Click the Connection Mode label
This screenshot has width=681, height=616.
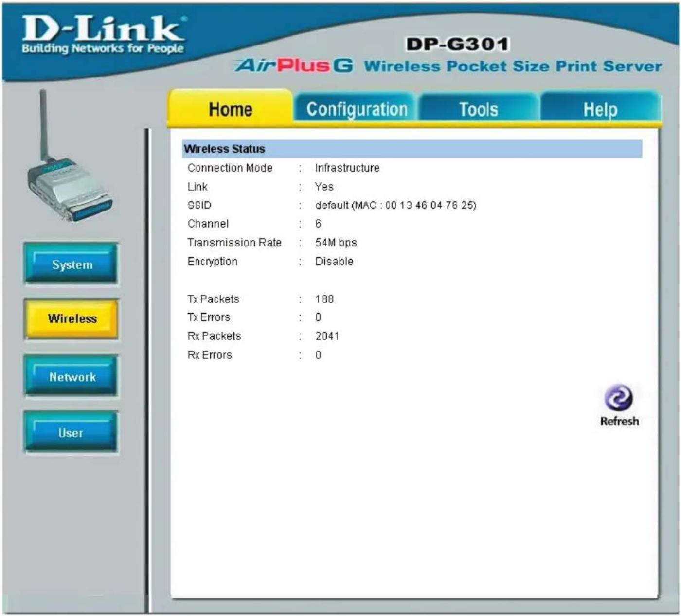click(x=230, y=168)
